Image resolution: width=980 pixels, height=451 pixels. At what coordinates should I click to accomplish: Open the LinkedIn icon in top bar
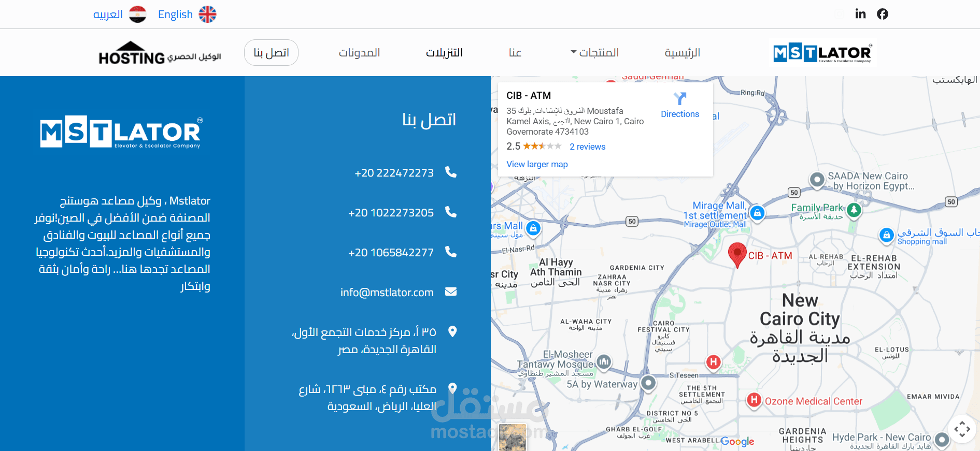coord(860,14)
